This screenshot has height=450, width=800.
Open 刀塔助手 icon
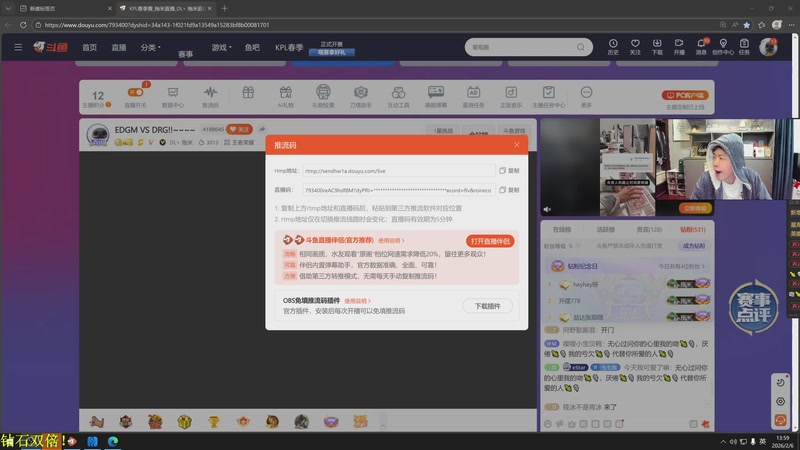[361, 96]
